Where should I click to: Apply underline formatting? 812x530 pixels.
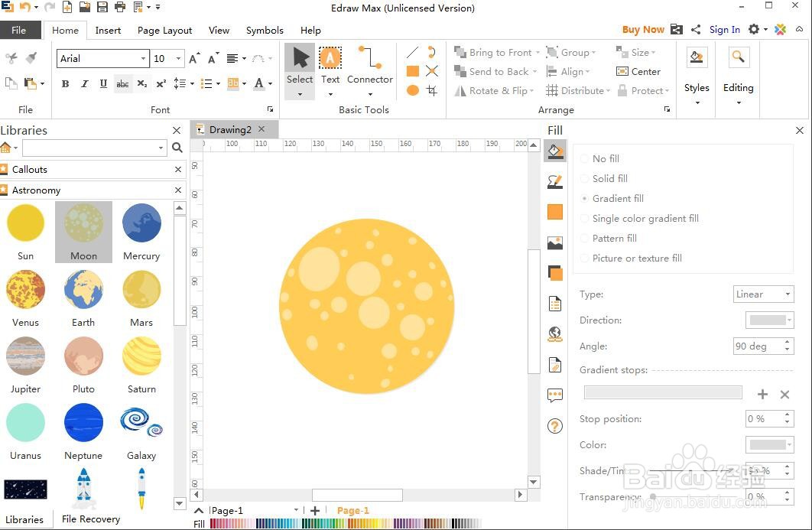[103, 83]
